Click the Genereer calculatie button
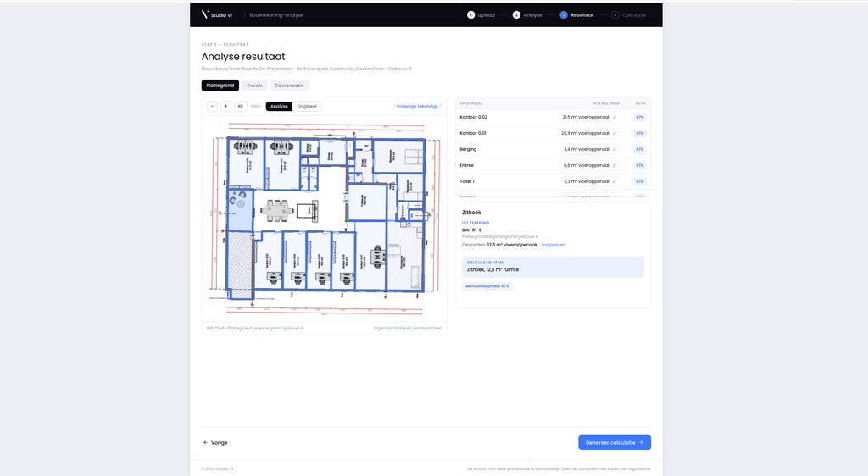The width and height of the screenshot is (868, 476). point(615,442)
